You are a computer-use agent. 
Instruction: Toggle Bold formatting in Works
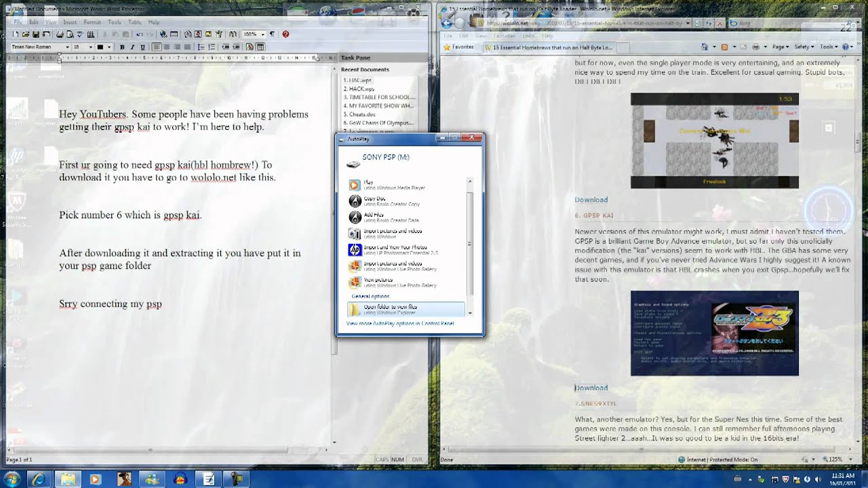click(122, 47)
